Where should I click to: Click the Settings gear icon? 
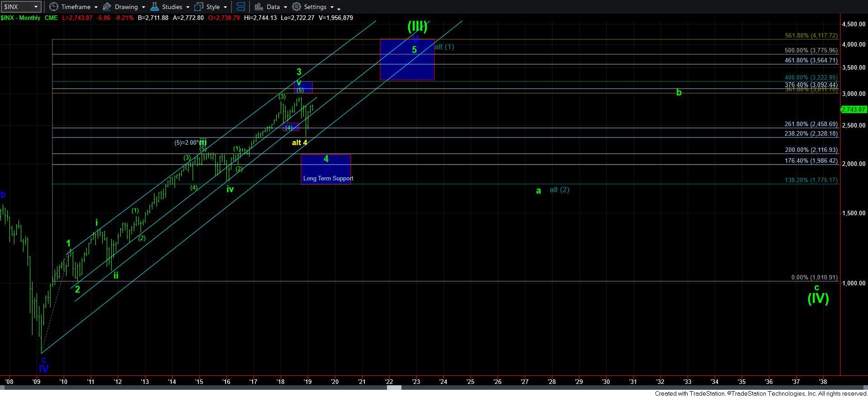[297, 7]
